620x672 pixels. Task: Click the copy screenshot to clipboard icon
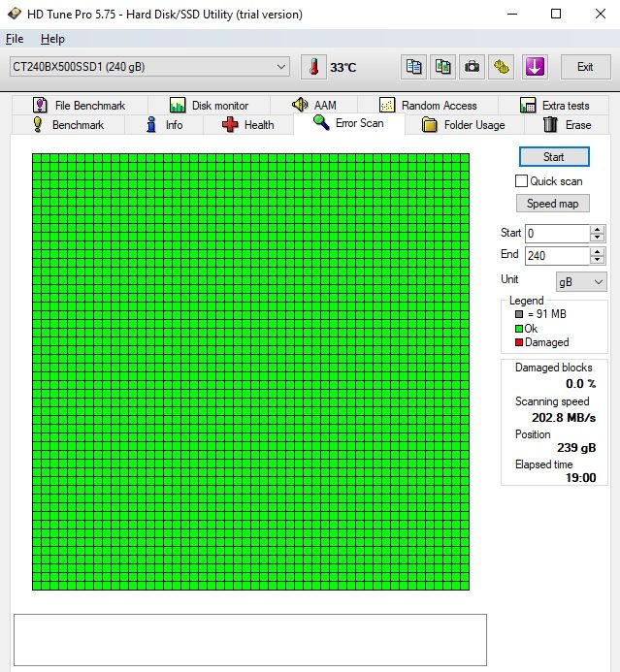[x=442, y=67]
